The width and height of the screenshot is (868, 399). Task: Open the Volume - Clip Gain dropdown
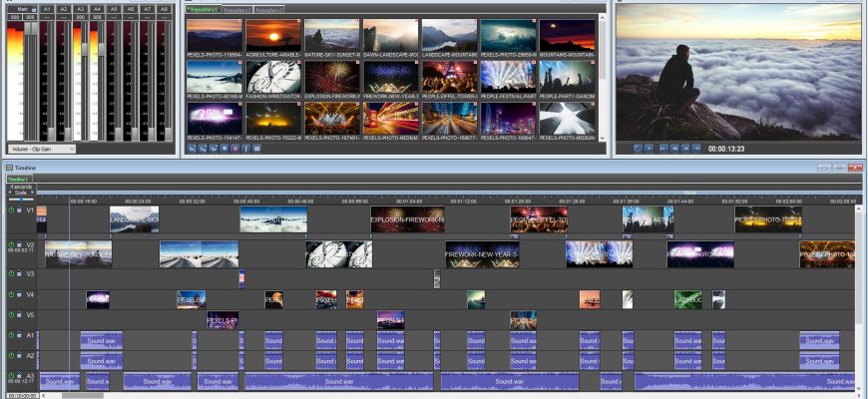click(x=42, y=149)
